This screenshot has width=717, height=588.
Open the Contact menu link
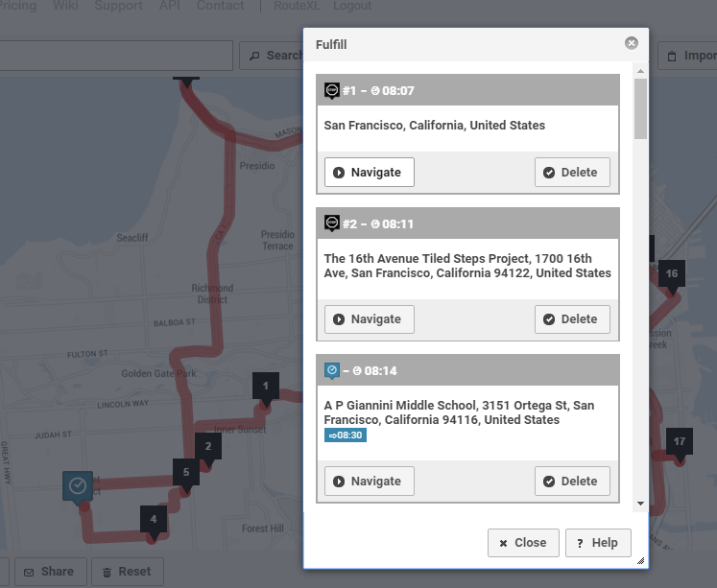221,6
